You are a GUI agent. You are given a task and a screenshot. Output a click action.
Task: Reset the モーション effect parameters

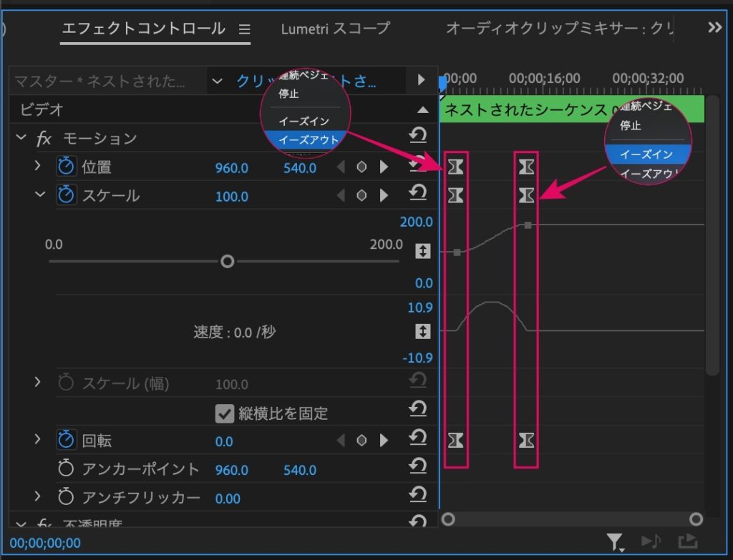pos(418,136)
